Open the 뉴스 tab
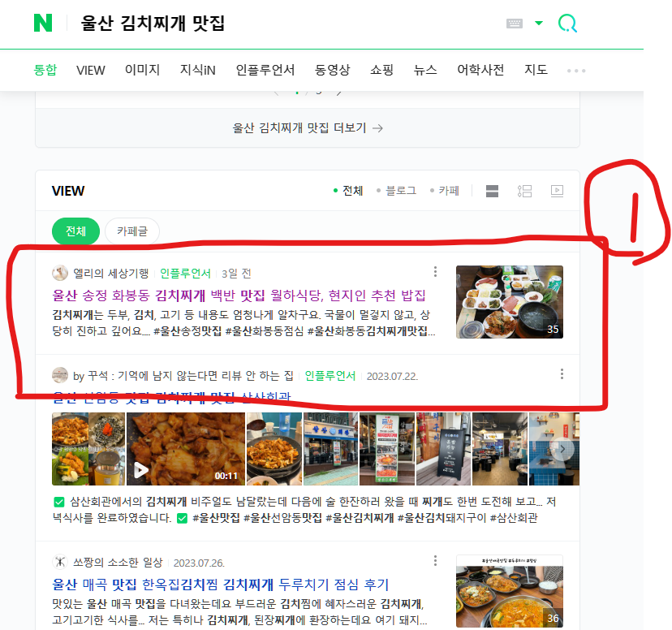The width and height of the screenshot is (672, 630). 424,70
